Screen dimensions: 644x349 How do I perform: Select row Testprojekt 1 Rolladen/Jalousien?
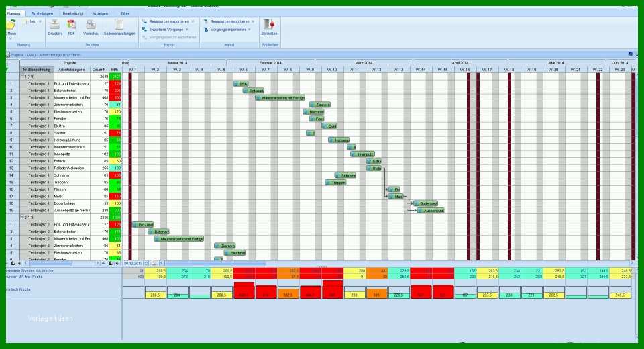[64, 168]
